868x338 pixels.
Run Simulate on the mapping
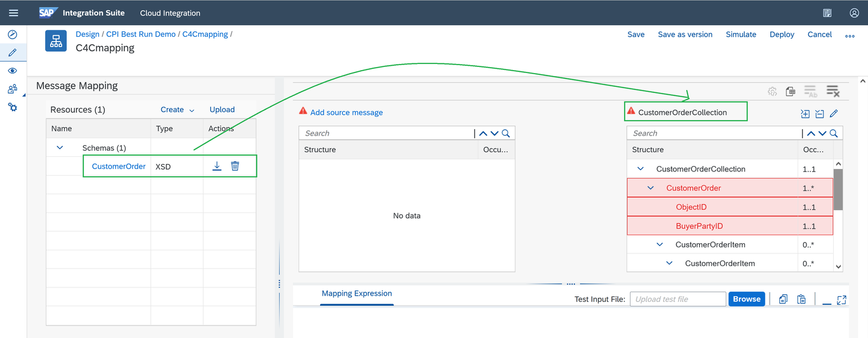pos(741,34)
